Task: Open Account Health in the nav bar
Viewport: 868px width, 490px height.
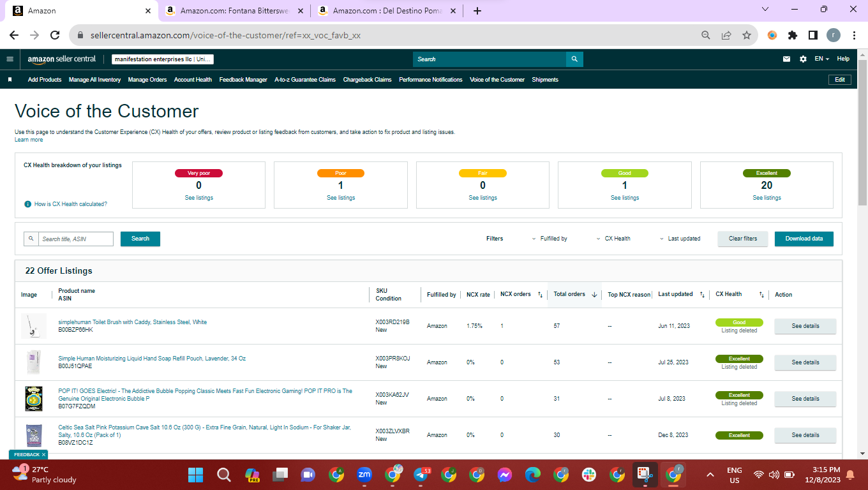Action: (193, 80)
